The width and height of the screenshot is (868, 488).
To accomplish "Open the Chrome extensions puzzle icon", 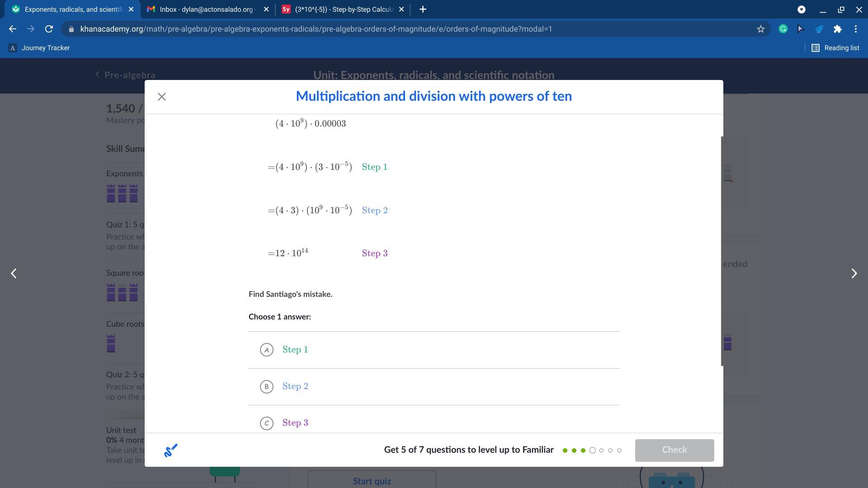I will click(837, 29).
